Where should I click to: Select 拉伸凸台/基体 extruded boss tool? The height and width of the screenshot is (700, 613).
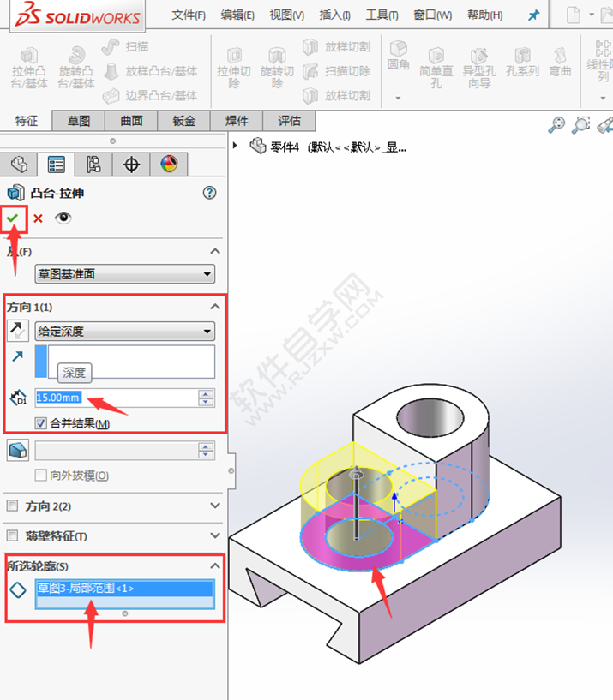(x=29, y=68)
